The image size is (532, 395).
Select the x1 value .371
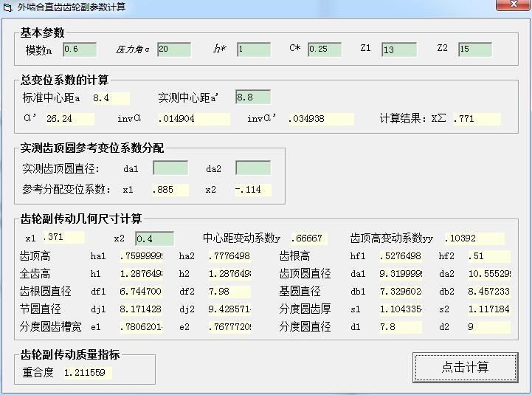click(x=63, y=237)
